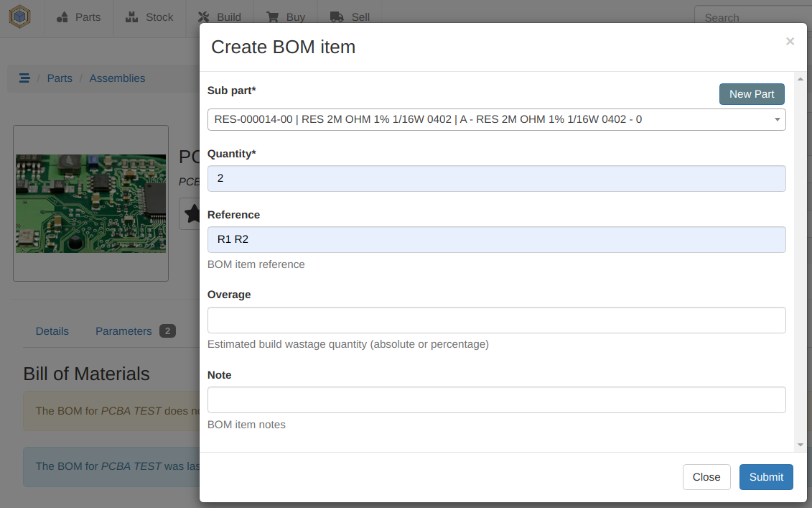The image size is (812, 508).
Task: Expand the Buy menu
Action: coord(285,17)
